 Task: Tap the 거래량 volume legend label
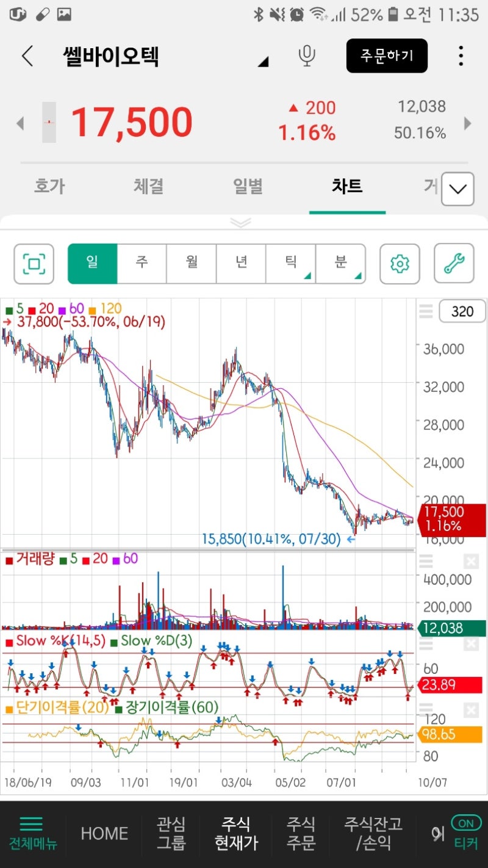tap(31, 559)
